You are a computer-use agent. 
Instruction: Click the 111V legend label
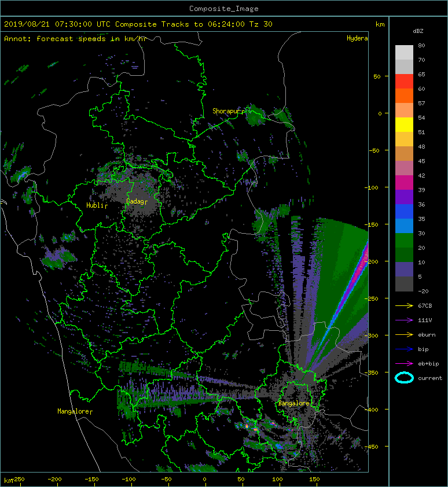click(x=425, y=320)
